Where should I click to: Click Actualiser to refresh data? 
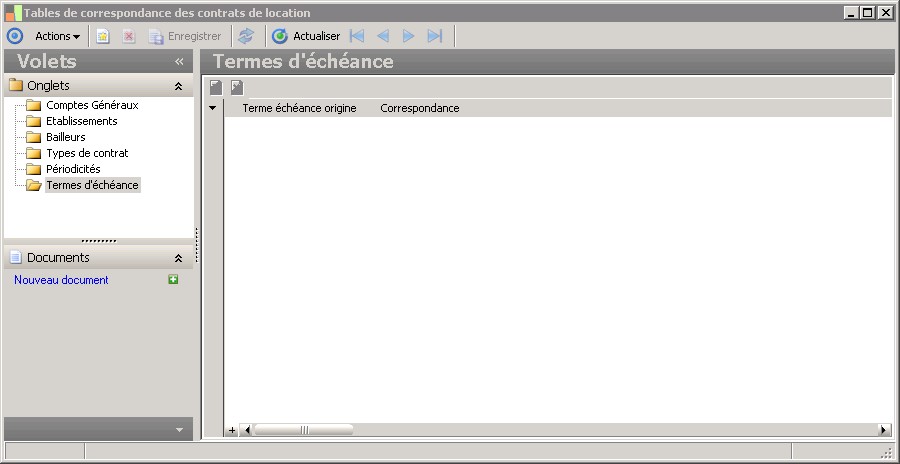(306, 36)
